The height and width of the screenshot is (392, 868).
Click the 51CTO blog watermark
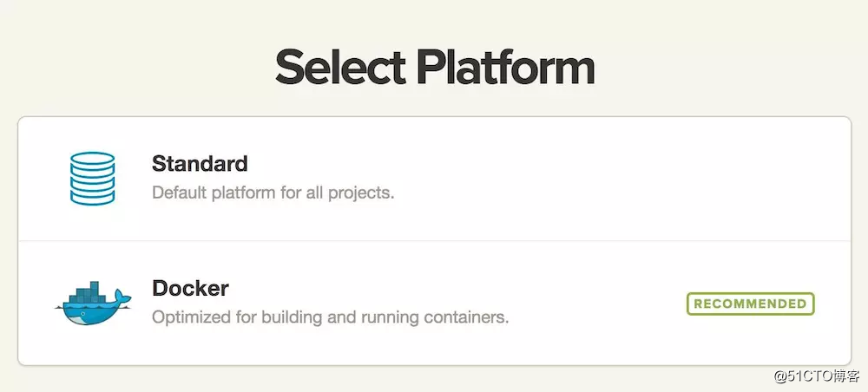pos(817,376)
